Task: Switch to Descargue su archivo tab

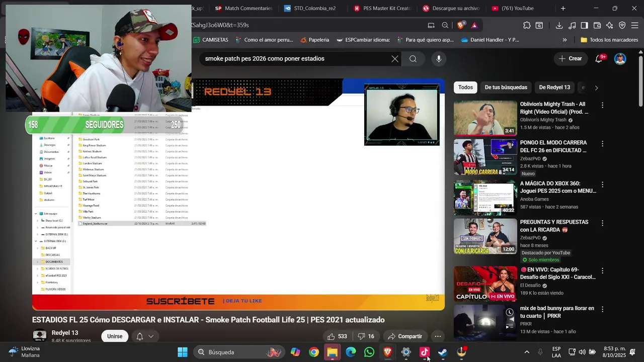Action: 452,9
